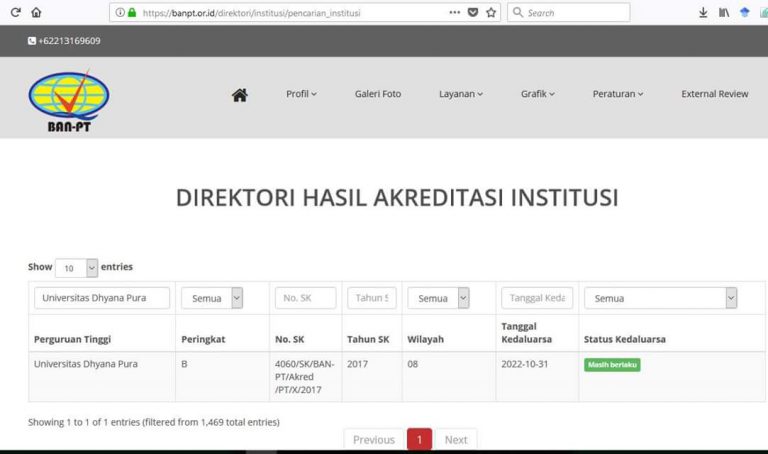Viewport: 768px width, 454px height.
Task: Click the No. SK filter input
Action: [305, 298]
